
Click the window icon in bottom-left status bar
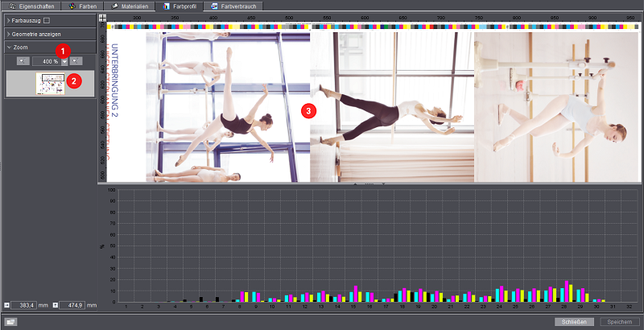click(11, 322)
